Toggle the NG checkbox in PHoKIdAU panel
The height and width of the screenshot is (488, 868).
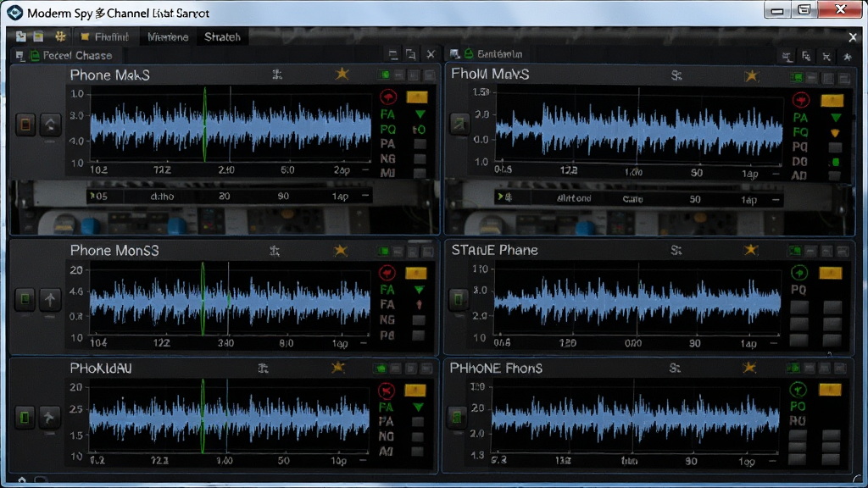(x=418, y=436)
